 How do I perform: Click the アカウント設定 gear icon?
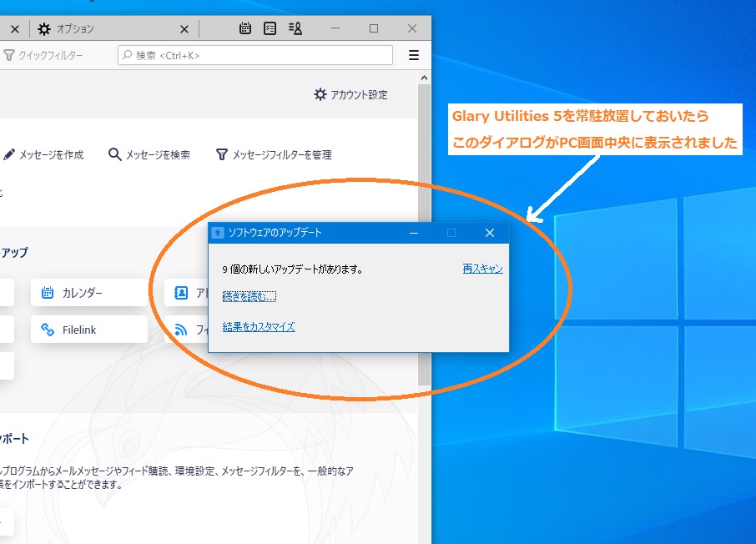(320, 94)
